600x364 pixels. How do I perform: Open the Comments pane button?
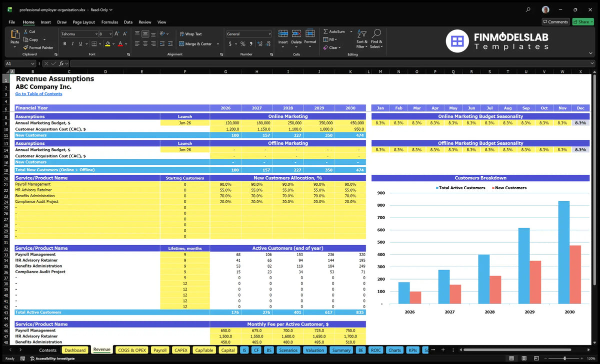(555, 22)
